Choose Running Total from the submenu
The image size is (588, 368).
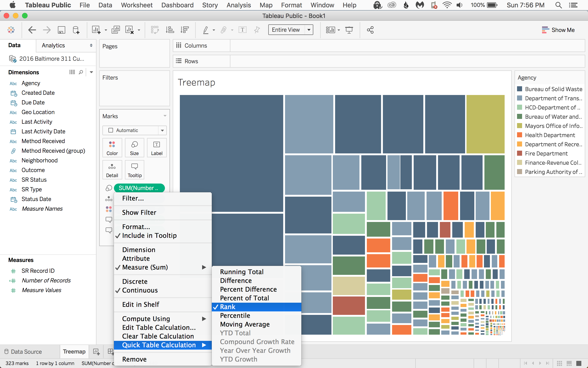tap(257, 272)
